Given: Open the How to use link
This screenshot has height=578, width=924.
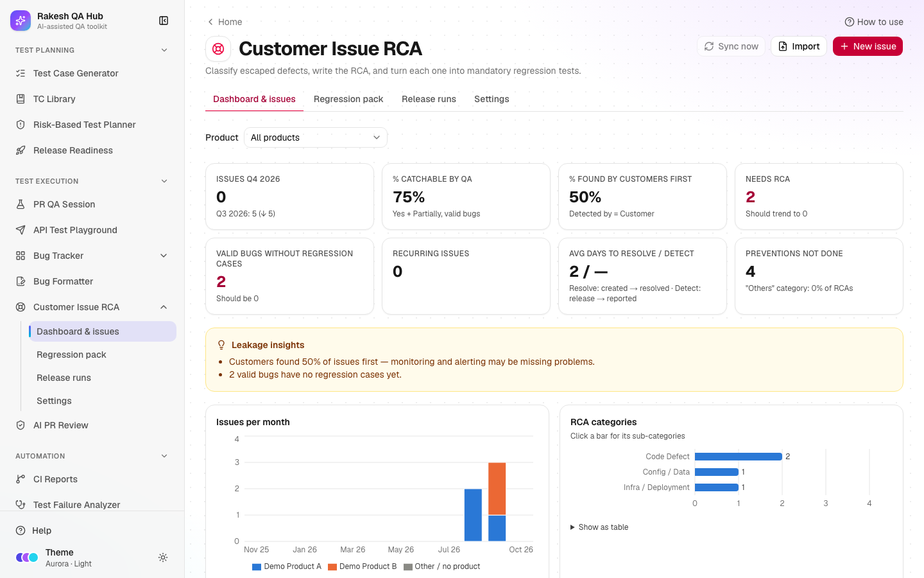Looking at the screenshot, I should click(x=874, y=22).
